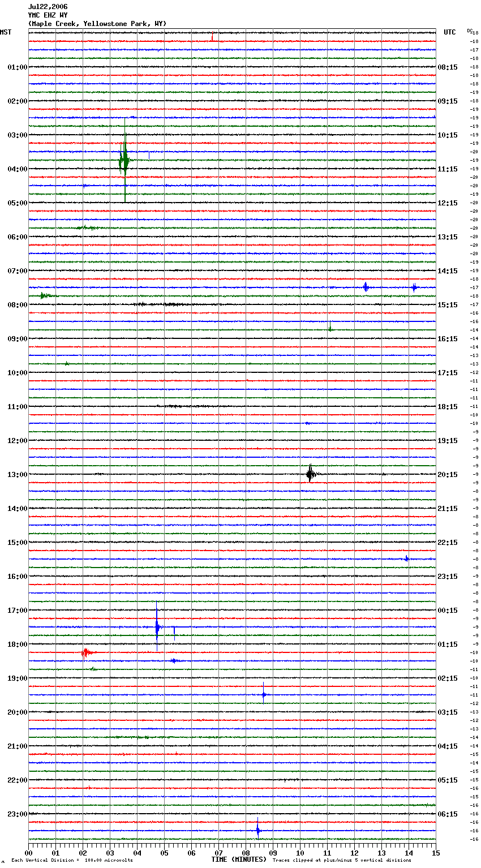Click minute tick label 08 on the axis
This screenshot has height=868, width=481.
pos(246,853)
